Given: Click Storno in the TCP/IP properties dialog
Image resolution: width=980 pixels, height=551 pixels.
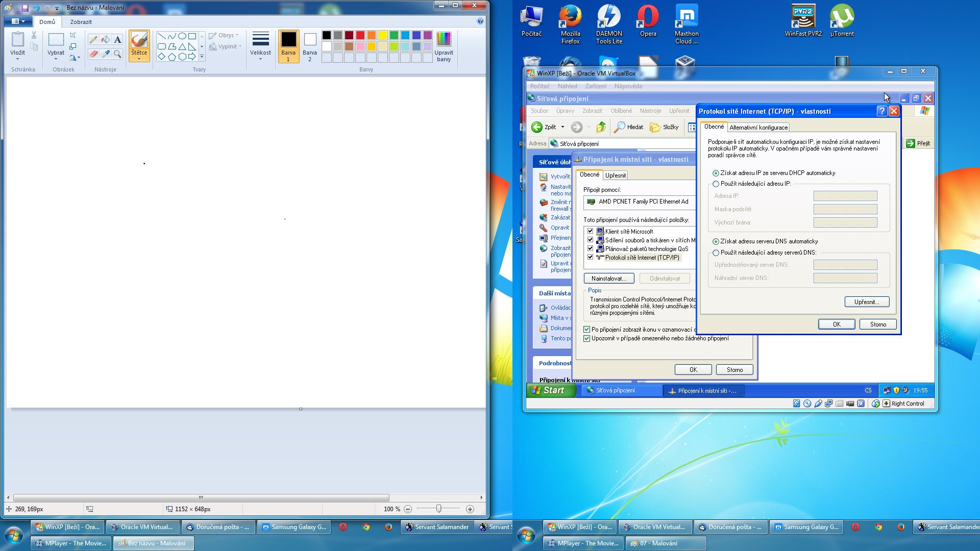Looking at the screenshot, I should 878,324.
